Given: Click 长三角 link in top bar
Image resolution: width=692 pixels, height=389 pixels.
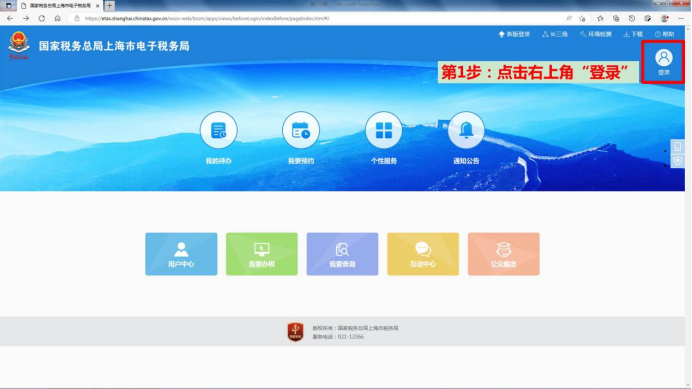Looking at the screenshot, I should tap(555, 34).
